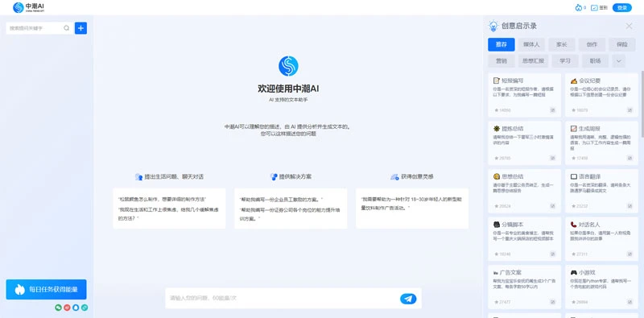
Task: Click the use icon on 语言翻译 card
Action: pos(630,206)
